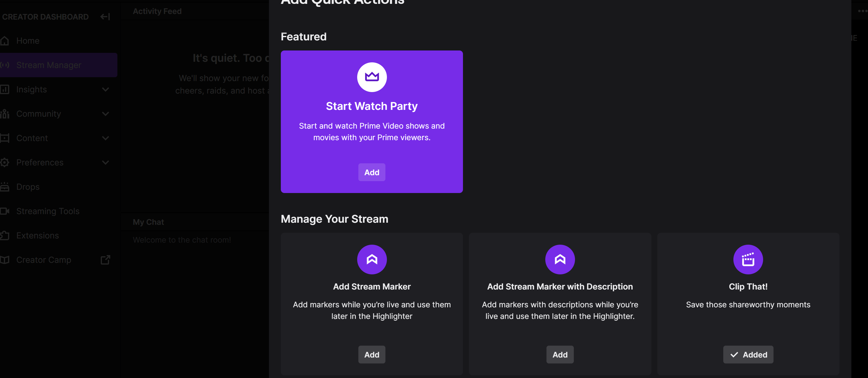Select the My Chat section

[148, 222]
